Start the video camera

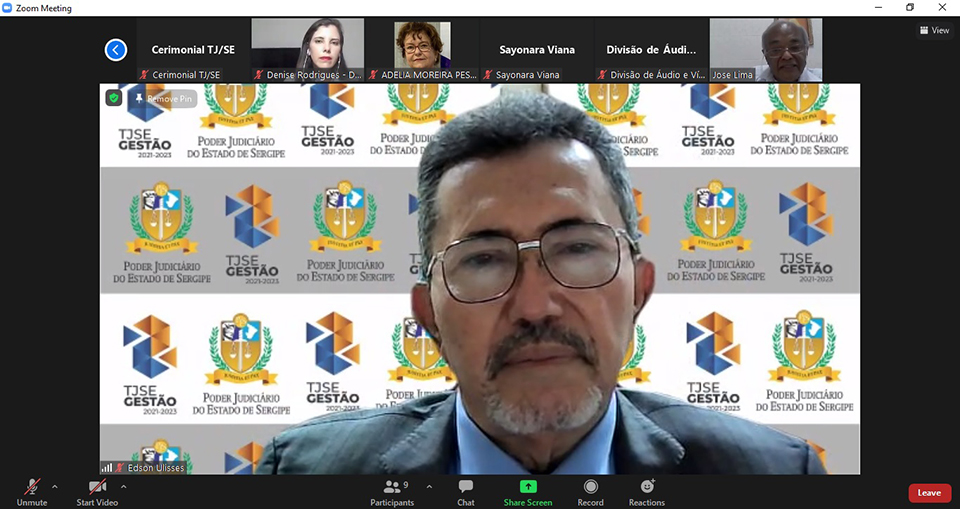(x=97, y=488)
